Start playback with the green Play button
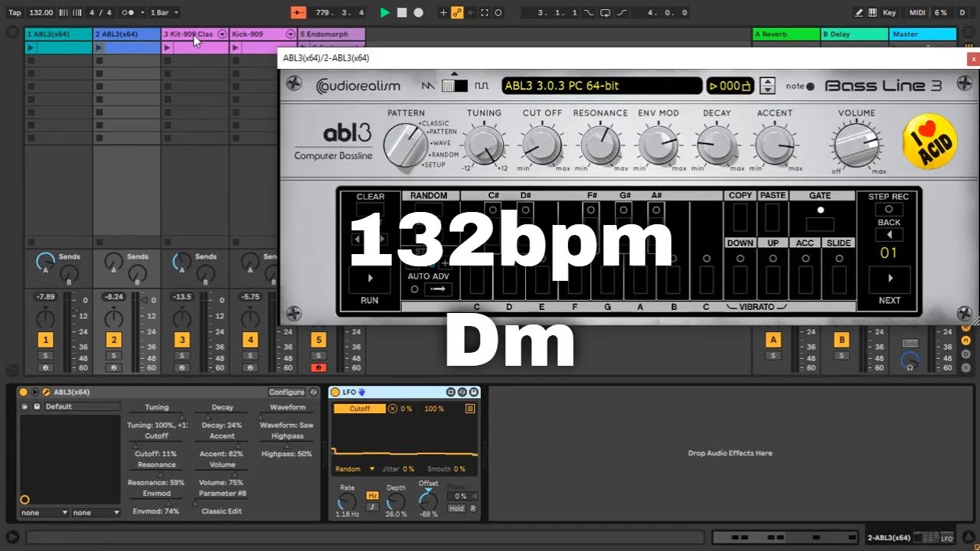This screenshot has width=980, height=551. point(385,12)
